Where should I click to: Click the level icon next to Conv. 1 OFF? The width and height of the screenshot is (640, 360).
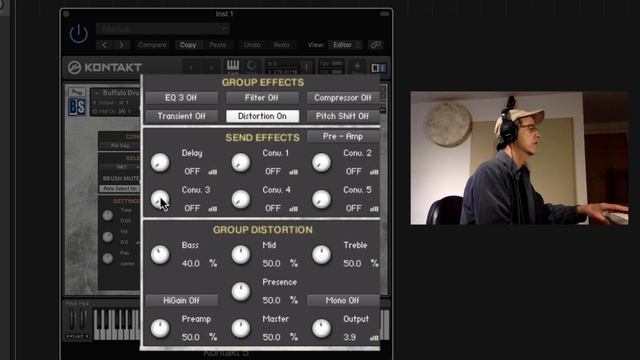pyautogui.click(x=293, y=172)
